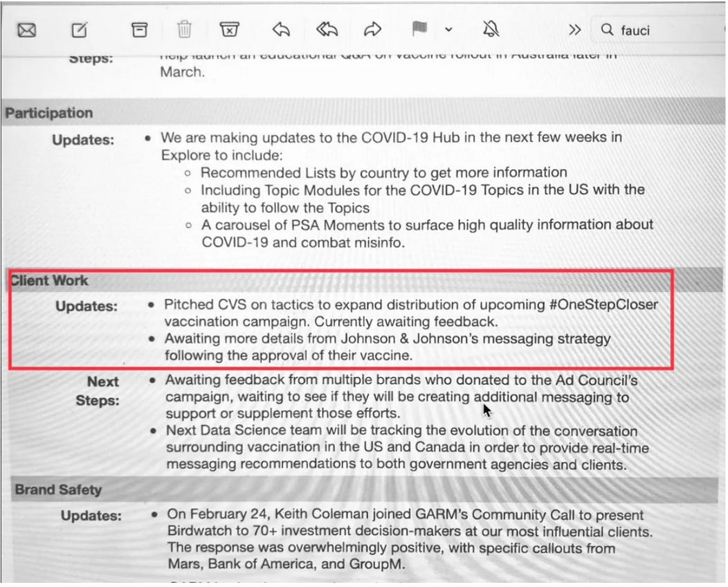
Task: Show more toolbar items chevron
Action: [575, 30]
